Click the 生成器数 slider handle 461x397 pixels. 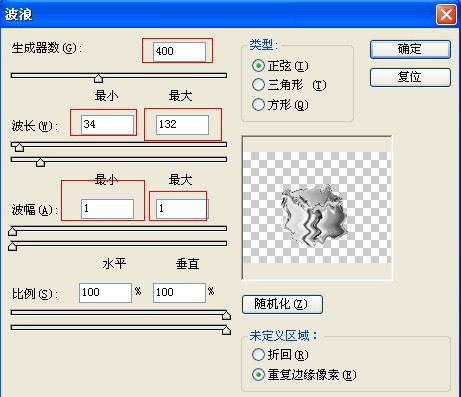[98, 78]
